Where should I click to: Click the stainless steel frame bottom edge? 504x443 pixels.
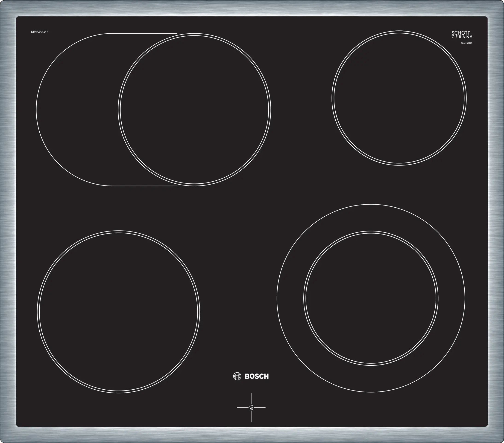coord(252,435)
